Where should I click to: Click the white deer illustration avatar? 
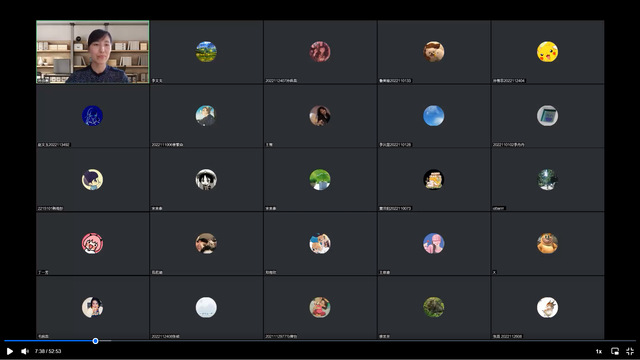click(x=547, y=307)
